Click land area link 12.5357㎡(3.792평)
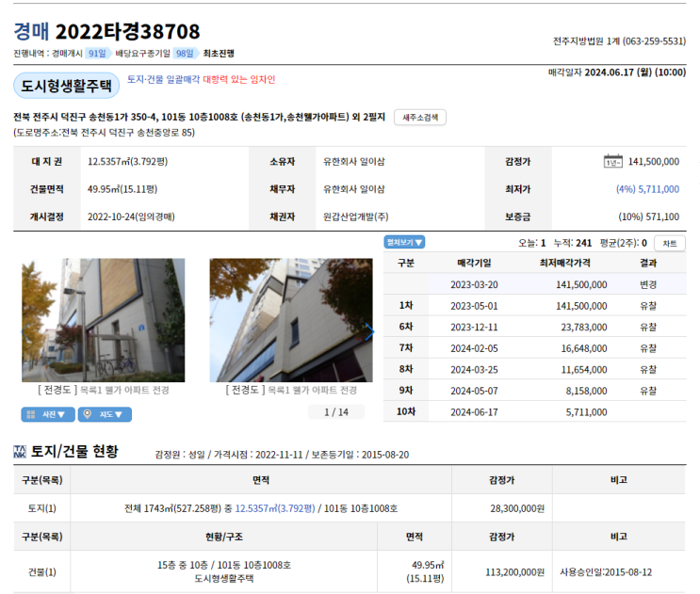 275,508
